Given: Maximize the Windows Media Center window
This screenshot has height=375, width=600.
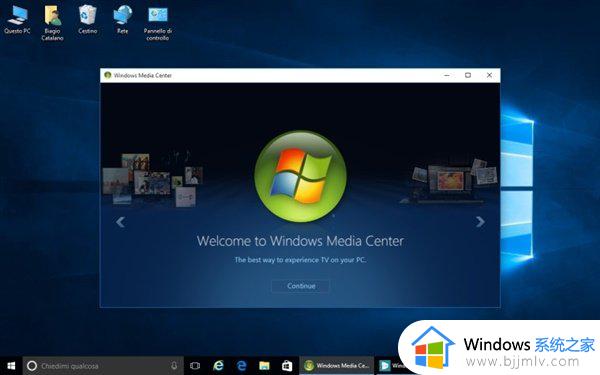Looking at the screenshot, I should (x=468, y=75).
